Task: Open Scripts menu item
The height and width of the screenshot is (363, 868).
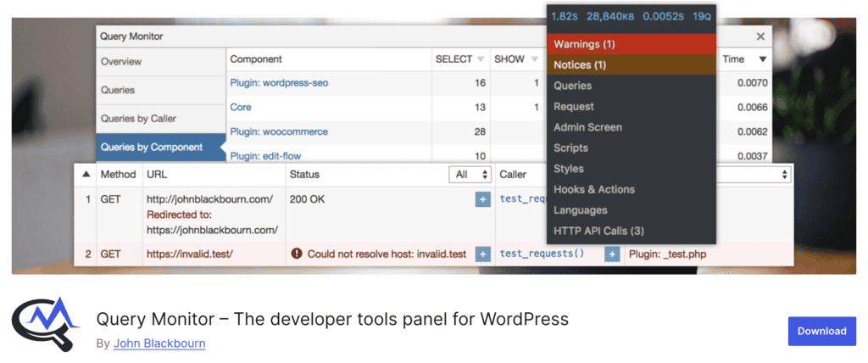Action: [631, 148]
